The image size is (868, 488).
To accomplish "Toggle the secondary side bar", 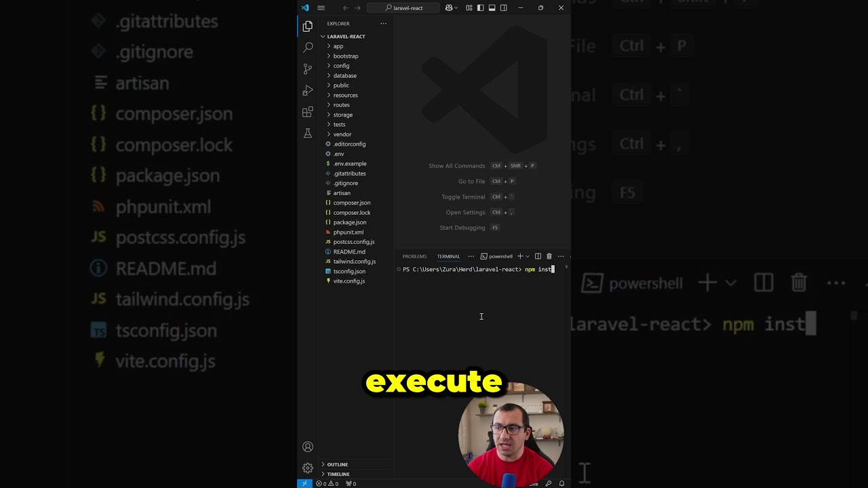I will click(503, 8).
